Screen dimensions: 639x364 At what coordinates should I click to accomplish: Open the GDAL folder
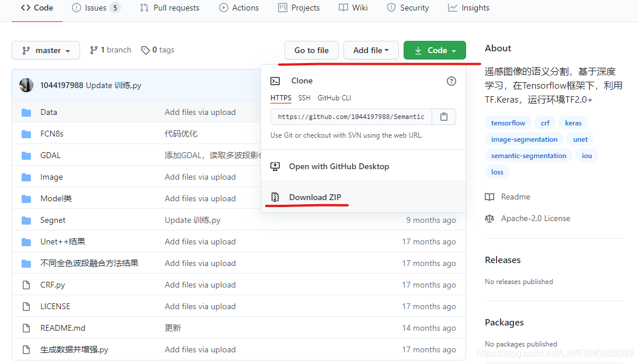(x=50, y=155)
